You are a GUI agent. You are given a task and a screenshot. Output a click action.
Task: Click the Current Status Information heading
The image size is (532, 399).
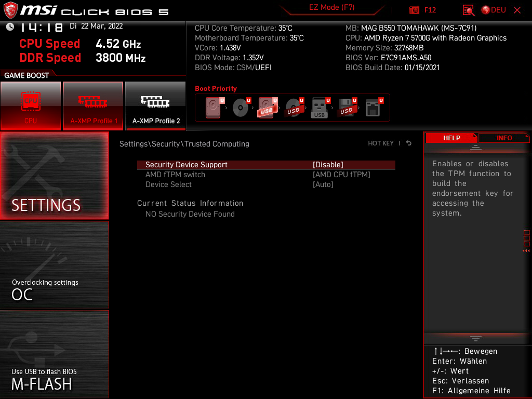[x=190, y=203]
